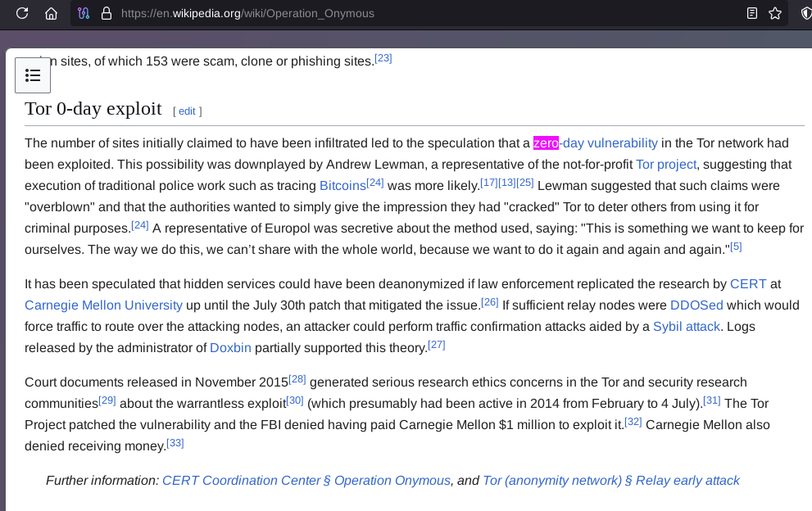Jump to citation [24] after criminal purposes
This screenshot has height=511, width=812.
tap(140, 224)
